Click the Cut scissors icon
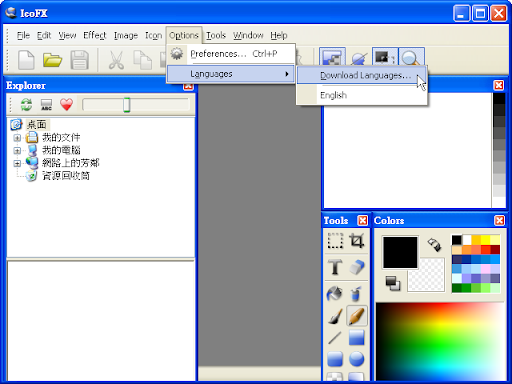Screen dimensions: 512x384 [x=116, y=60]
